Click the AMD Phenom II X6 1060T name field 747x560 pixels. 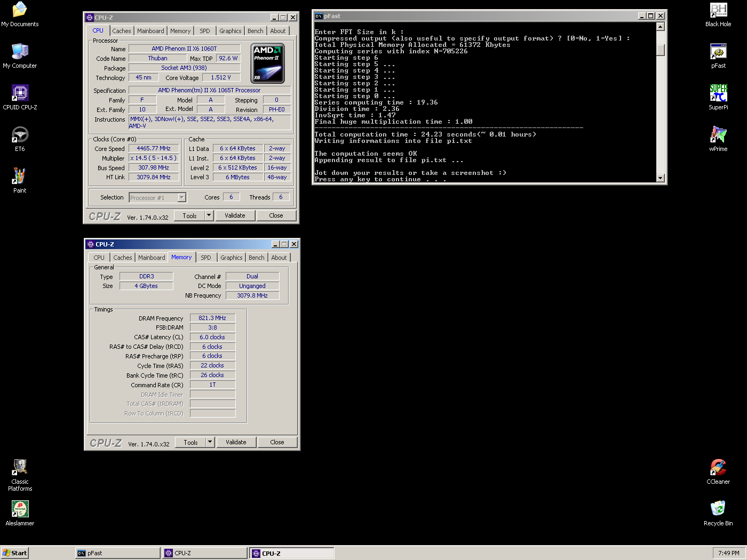[184, 49]
